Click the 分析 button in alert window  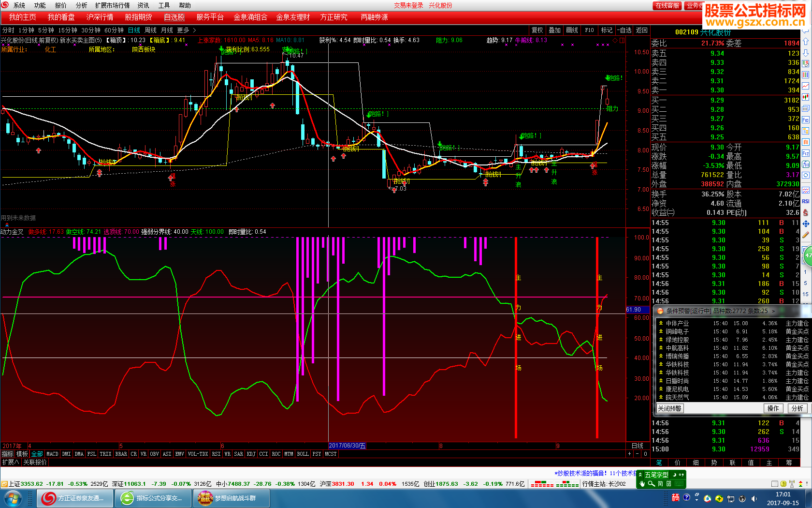pos(797,408)
